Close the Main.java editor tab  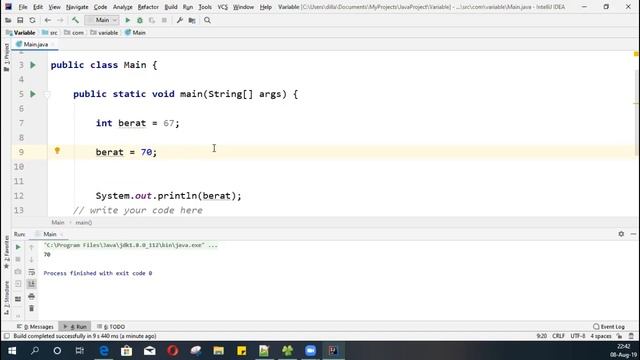(53, 44)
